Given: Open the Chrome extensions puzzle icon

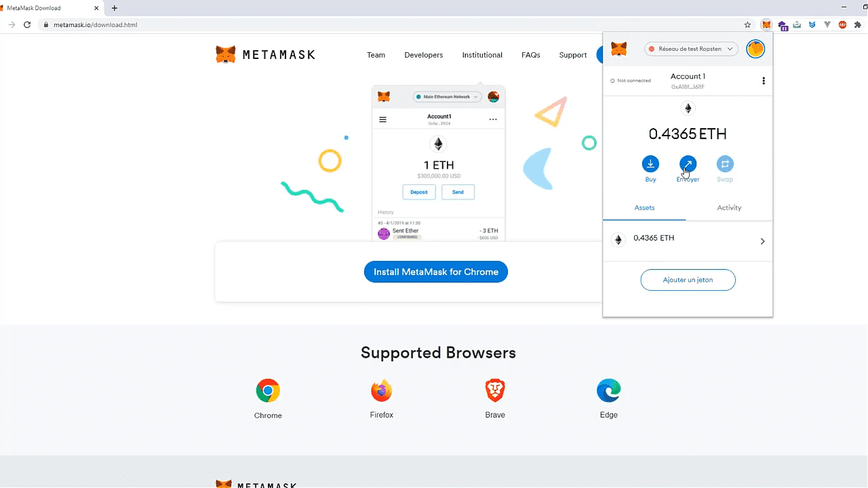Looking at the screenshot, I should 857,24.
